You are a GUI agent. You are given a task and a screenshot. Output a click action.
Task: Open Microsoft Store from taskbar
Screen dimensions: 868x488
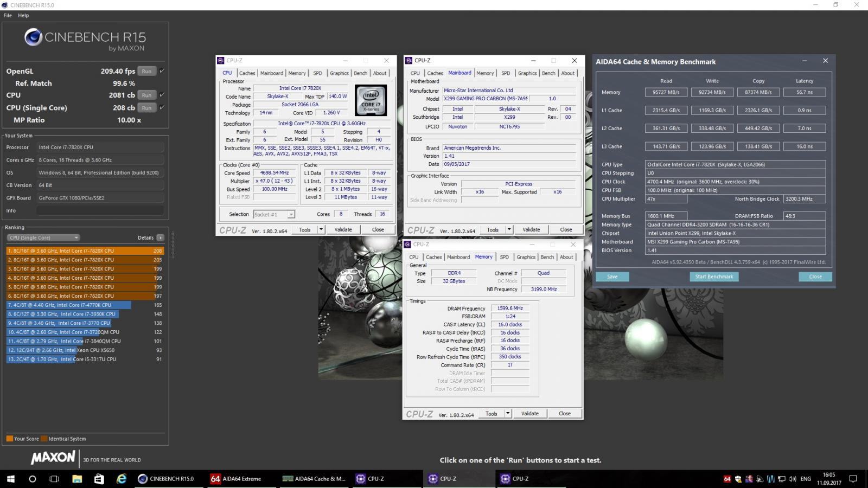(x=99, y=479)
